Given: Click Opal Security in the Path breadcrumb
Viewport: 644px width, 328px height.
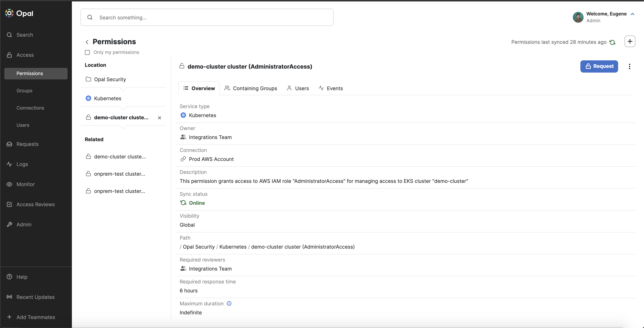Looking at the screenshot, I should tap(199, 247).
